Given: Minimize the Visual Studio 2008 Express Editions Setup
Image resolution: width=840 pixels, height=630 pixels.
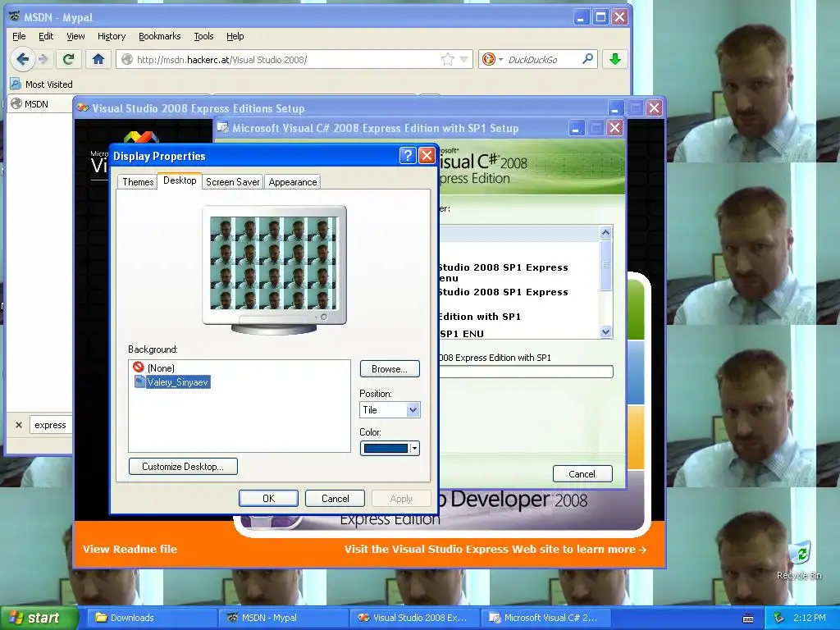Looking at the screenshot, I should click(615, 108).
